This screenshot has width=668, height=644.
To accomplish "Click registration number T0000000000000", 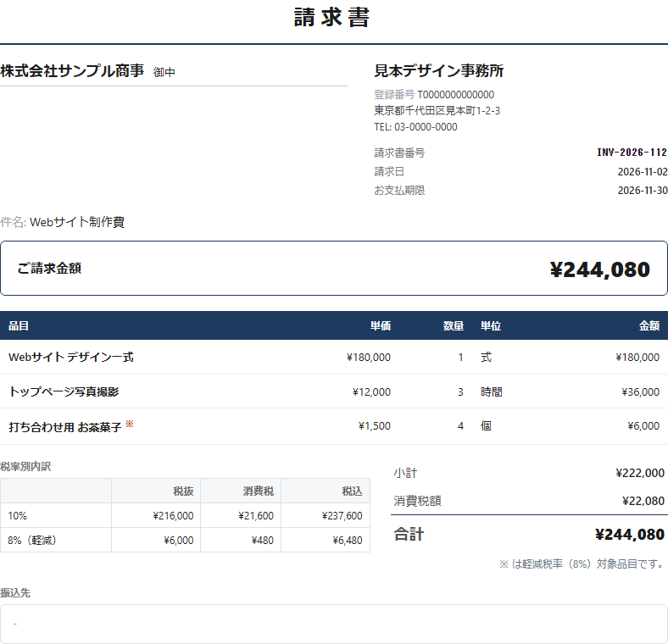I will 455,95.
